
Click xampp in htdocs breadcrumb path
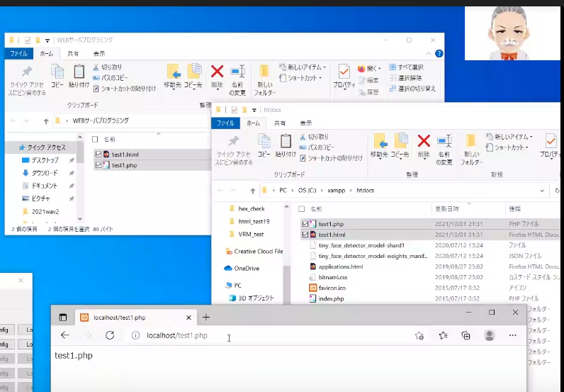point(337,191)
